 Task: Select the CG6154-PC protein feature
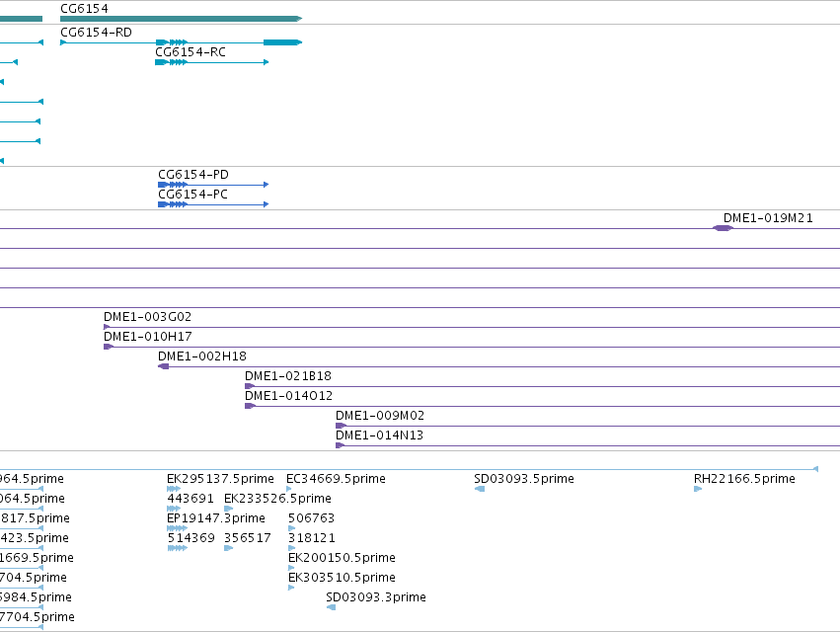coord(213,204)
